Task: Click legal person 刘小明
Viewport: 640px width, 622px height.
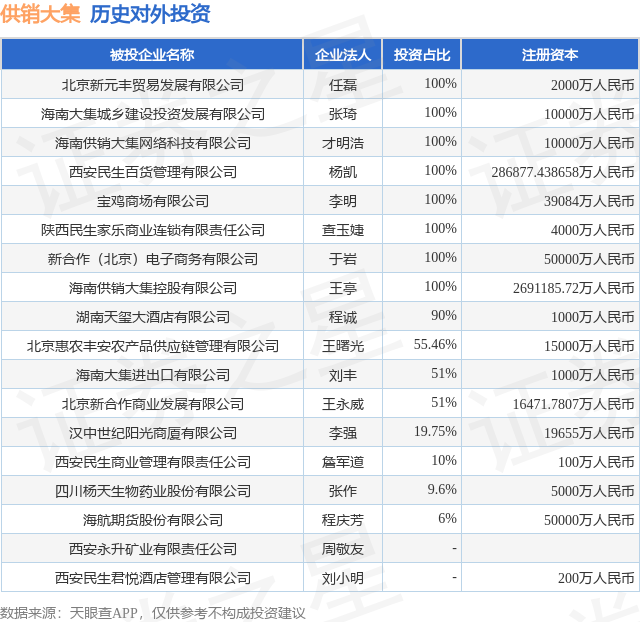Action: pyautogui.click(x=342, y=578)
